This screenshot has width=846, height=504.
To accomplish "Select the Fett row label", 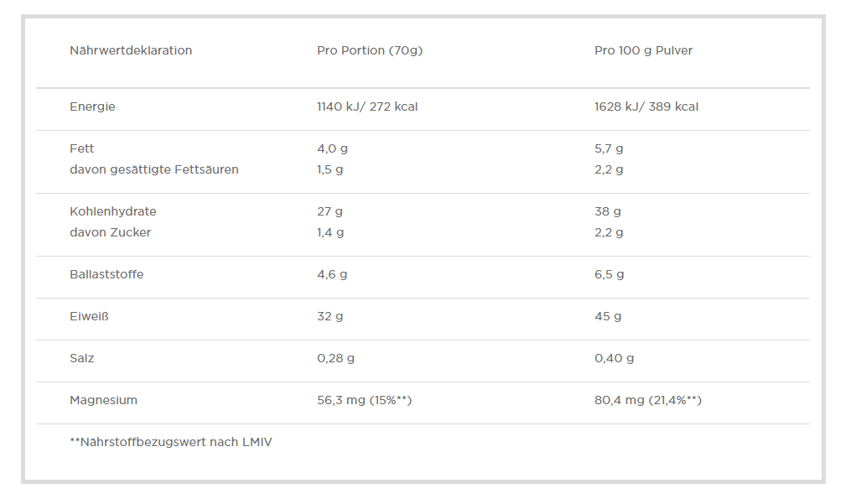I will (81, 148).
